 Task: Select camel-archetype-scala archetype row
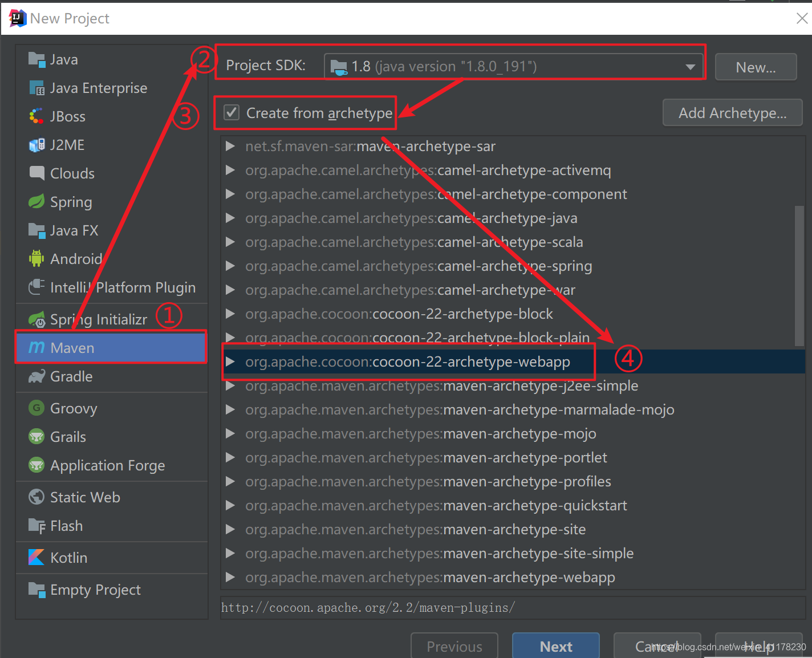point(513,242)
